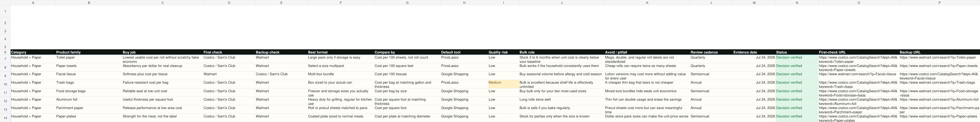The image size is (980, 122).
Task: Click the highlighted 'Medium' quality risk cell
Action: (x=503, y=84)
